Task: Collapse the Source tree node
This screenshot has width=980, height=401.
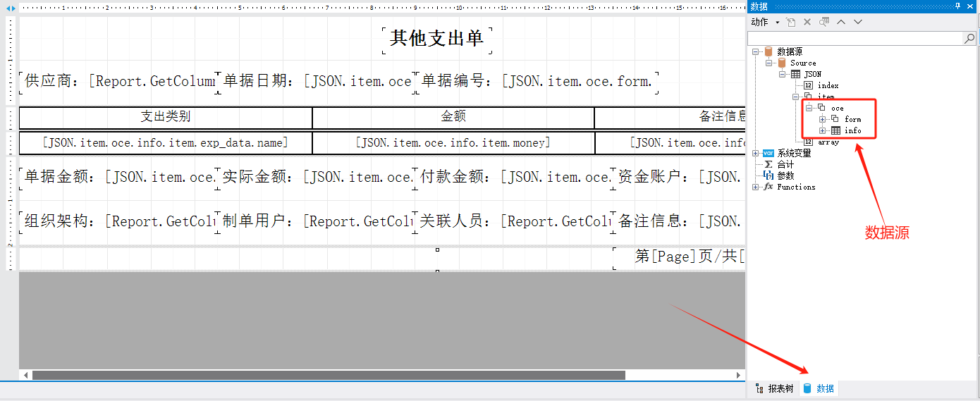Action: (769, 63)
